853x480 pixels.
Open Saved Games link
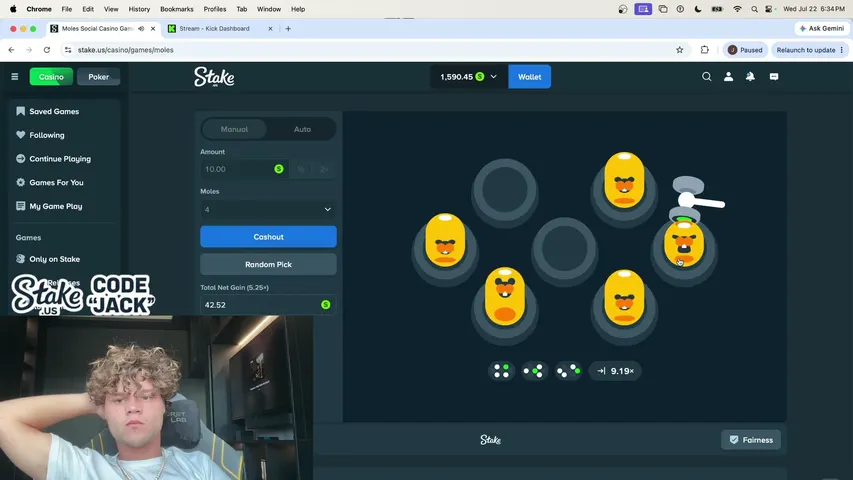click(x=54, y=112)
